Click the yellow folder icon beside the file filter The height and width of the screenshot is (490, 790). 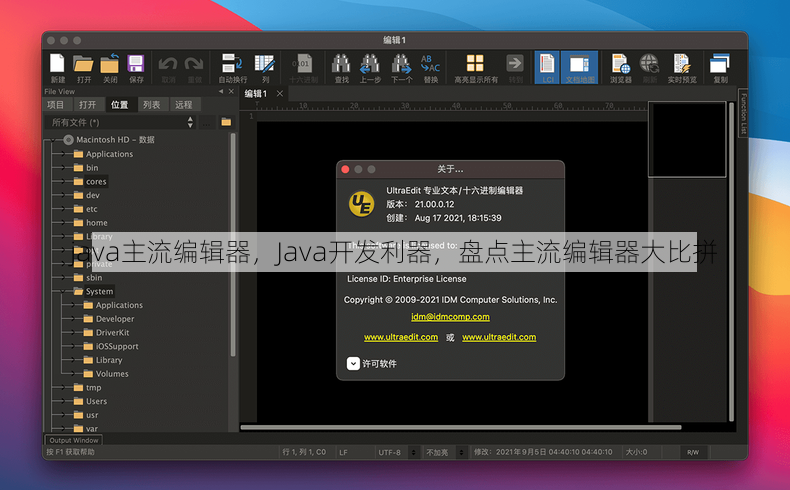pos(226,122)
